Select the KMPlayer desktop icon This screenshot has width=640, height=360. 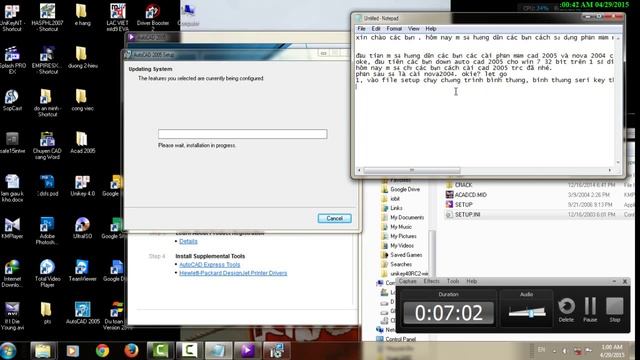pos(12,229)
